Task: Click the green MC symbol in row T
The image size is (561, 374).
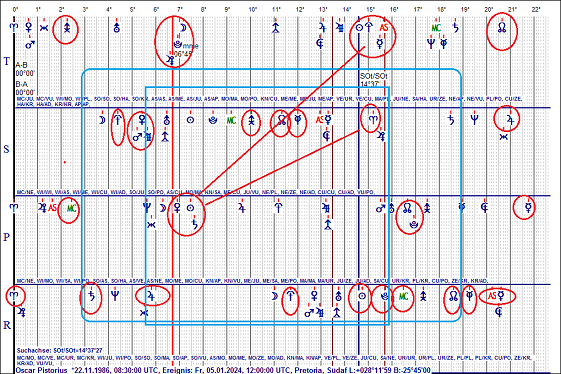Action: [x=436, y=28]
